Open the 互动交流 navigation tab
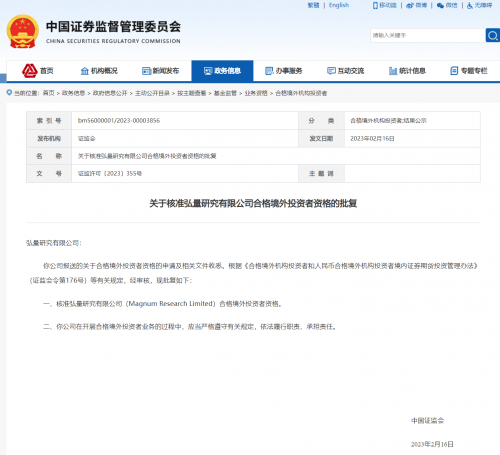The width and height of the screenshot is (500, 455). click(346, 71)
